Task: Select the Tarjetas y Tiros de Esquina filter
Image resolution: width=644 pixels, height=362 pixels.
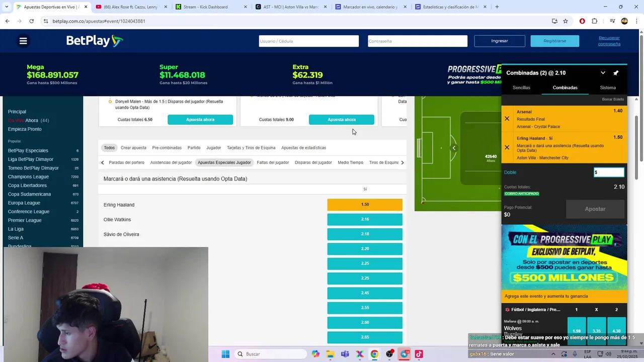Action: 251,148
